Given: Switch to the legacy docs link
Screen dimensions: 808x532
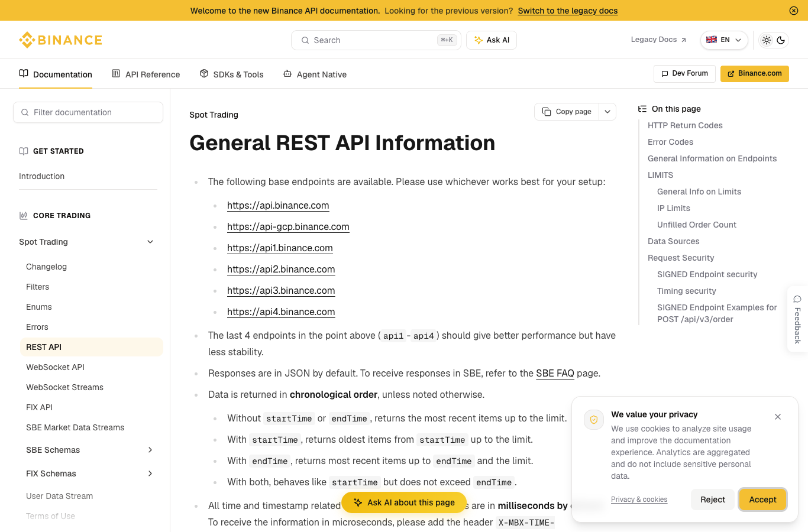Looking at the screenshot, I should (x=567, y=11).
